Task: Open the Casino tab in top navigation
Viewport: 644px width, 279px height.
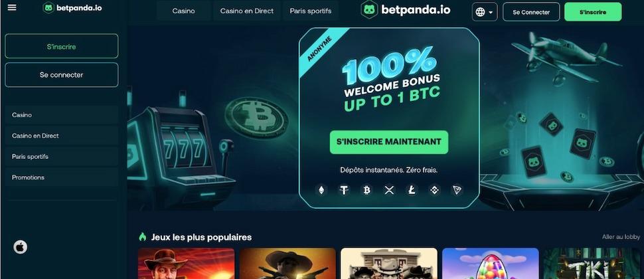Action: pyautogui.click(x=184, y=11)
